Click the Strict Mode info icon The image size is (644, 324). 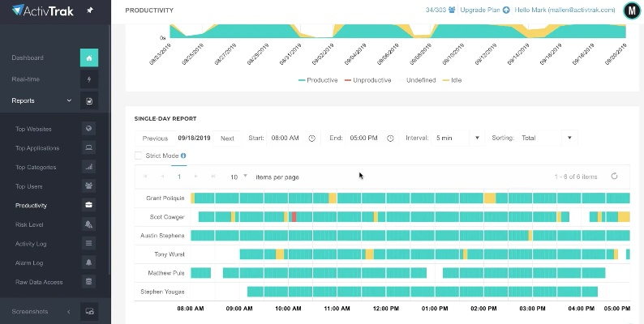tap(183, 156)
